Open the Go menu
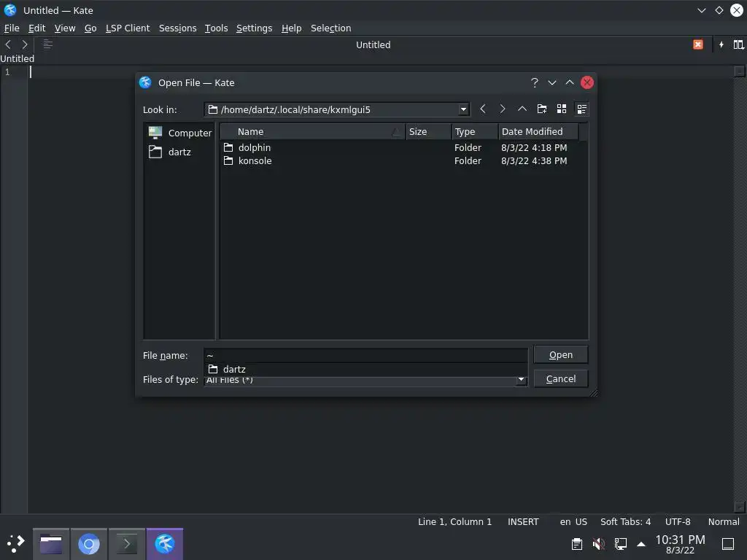 [90, 28]
